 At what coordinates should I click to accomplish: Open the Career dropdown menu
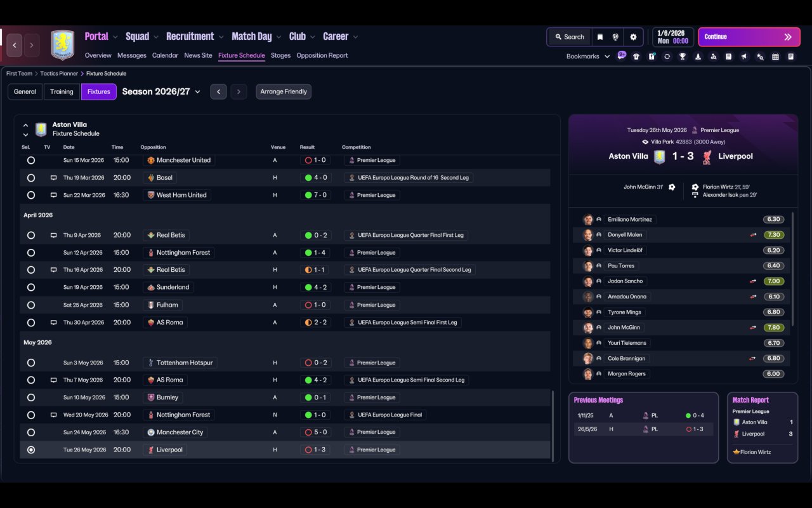coord(341,37)
